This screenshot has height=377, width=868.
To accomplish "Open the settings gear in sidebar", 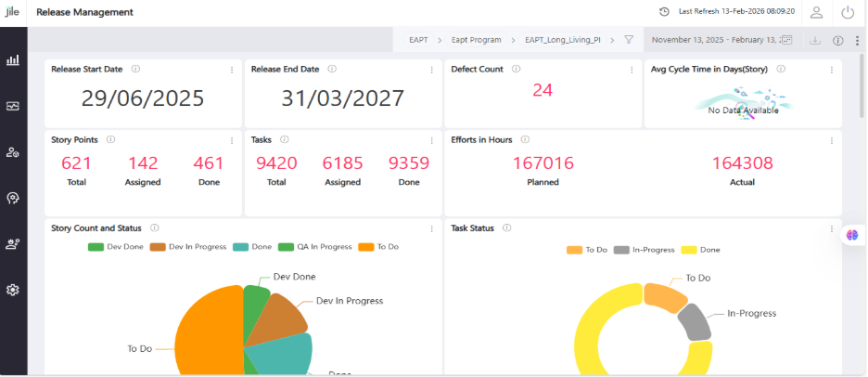I will point(13,290).
